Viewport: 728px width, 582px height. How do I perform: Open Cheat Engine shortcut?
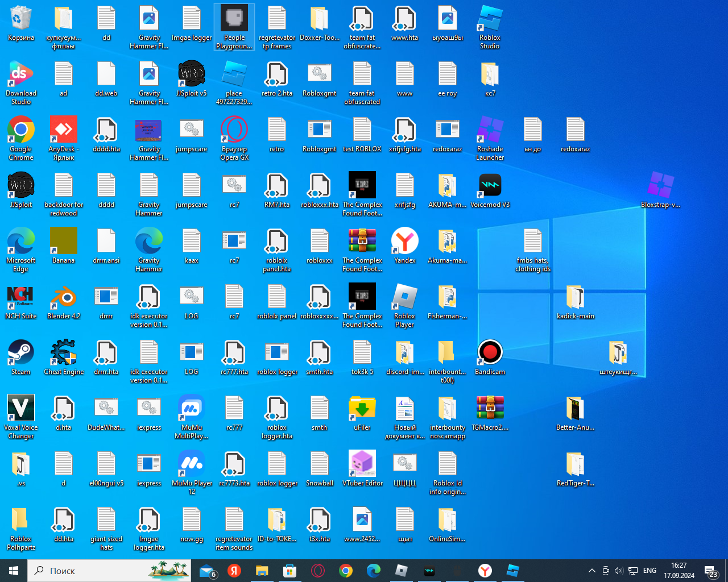[x=64, y=353]
